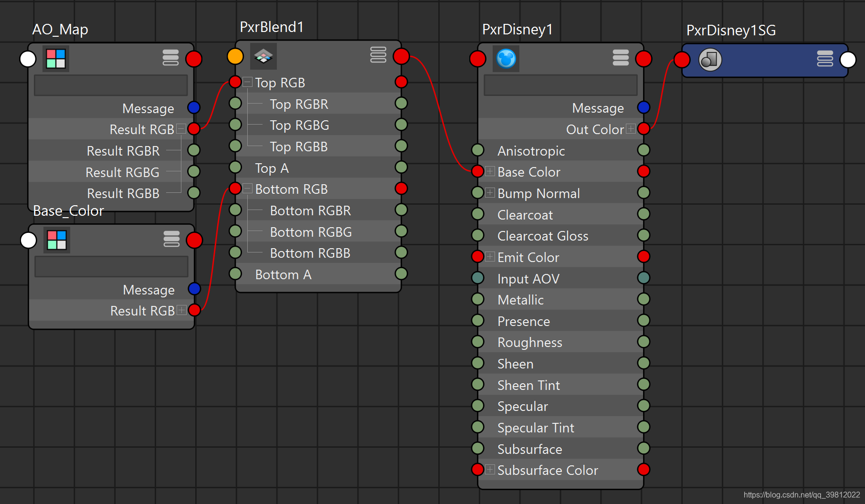
Task: Click Base_Color blue Message port
Action: click(x=194, y=289)
